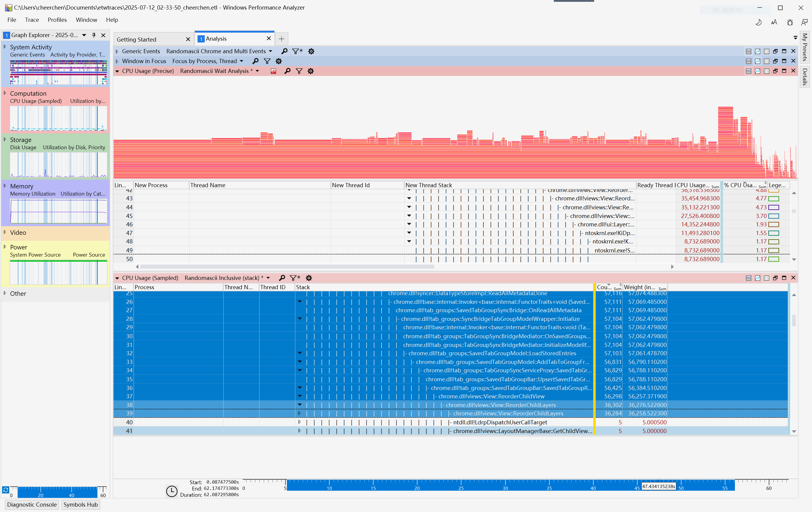Open Focus by Process, Thread preset dropdown
Screen dimensions: 812x512
pos(241,61)
